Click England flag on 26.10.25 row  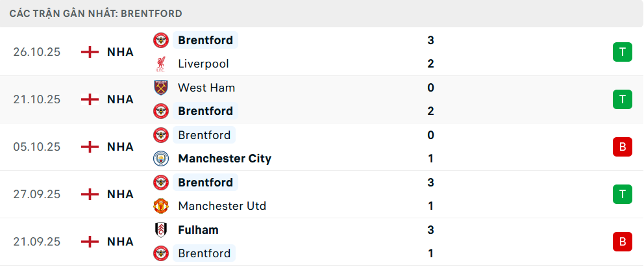click(x=90, y=52)
